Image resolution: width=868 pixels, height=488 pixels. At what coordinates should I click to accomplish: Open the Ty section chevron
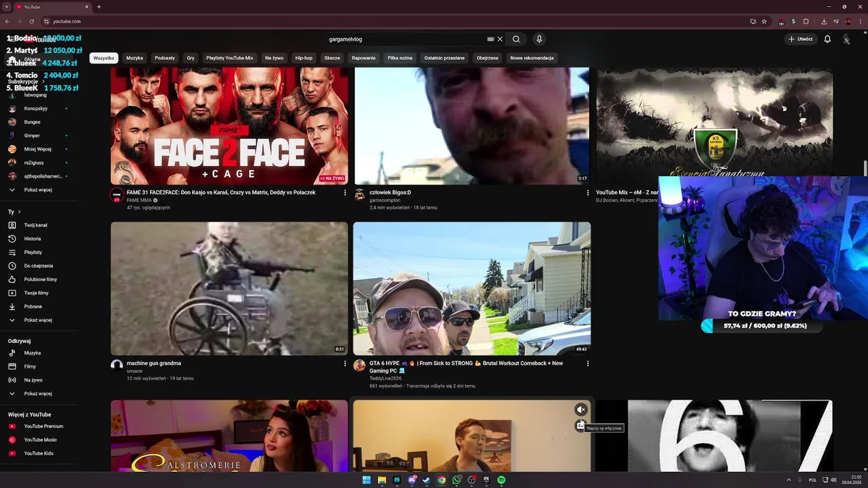pyautogui.click(x=19, y=212)
